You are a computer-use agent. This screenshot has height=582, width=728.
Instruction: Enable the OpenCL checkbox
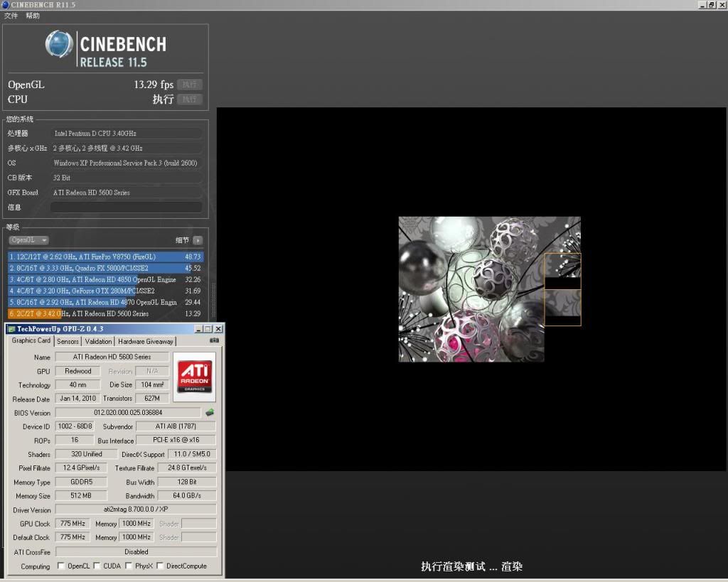(60, 566)
